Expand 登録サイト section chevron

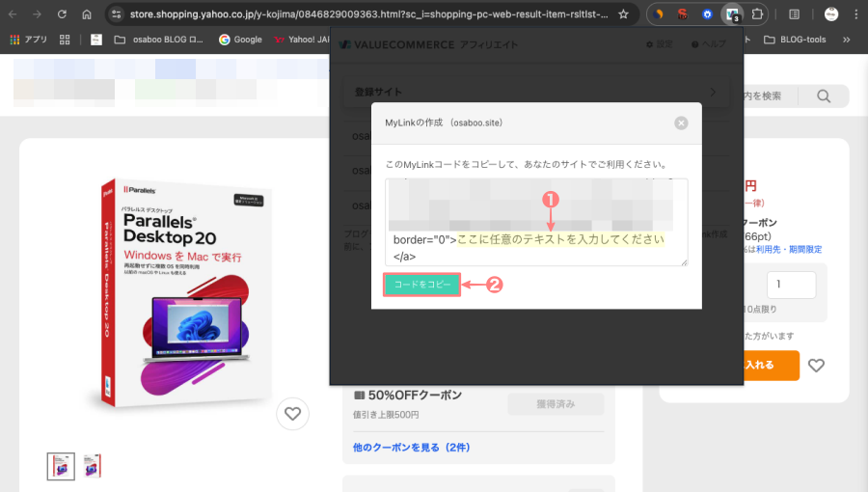point(713,92)
